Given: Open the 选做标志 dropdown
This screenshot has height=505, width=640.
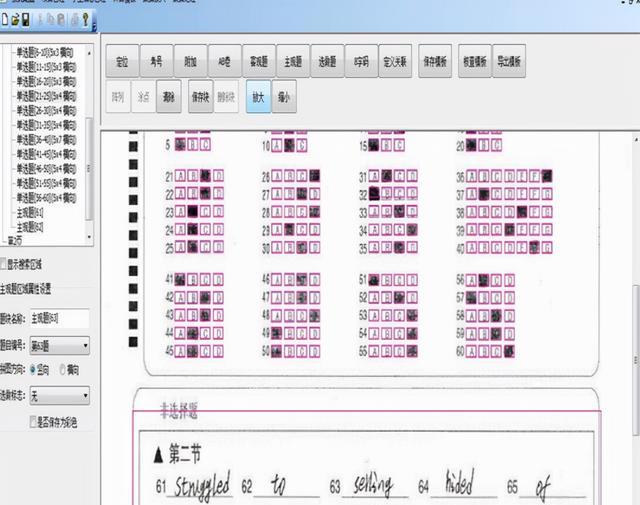Looking at the screenshot, I should tap(60, 396).
